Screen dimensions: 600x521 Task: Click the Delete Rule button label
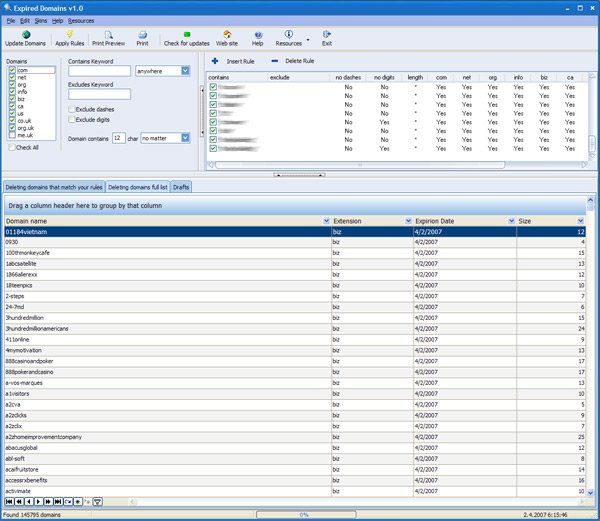point(300,61)
